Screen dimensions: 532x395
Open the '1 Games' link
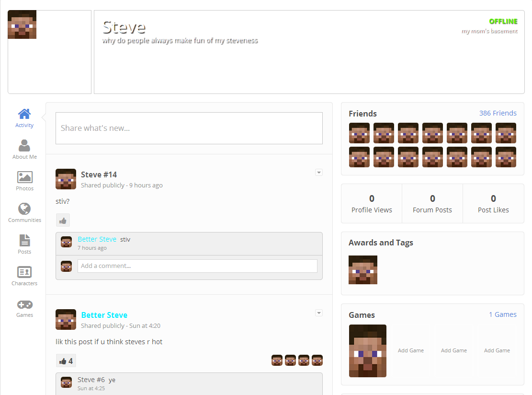[502, 314]
